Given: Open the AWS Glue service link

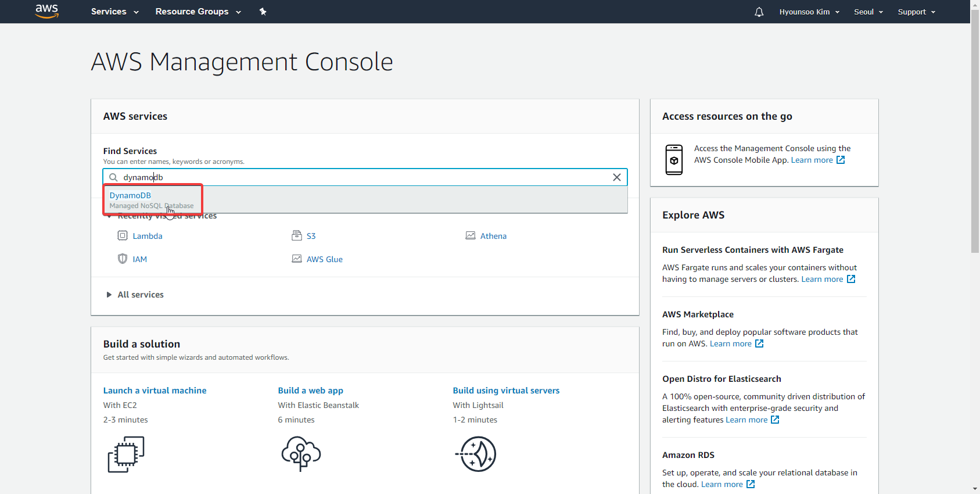Looking at the screenshot, I should tap(325, 259).
